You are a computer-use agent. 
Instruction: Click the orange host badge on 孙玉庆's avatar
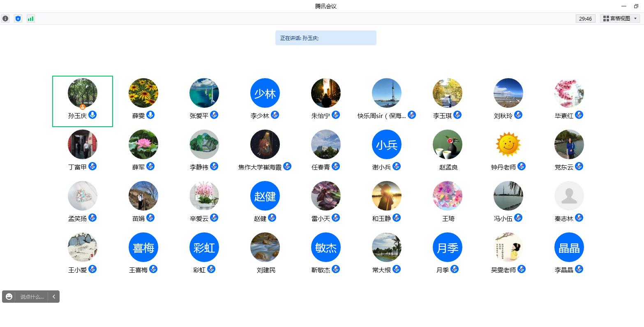[82, 107]
